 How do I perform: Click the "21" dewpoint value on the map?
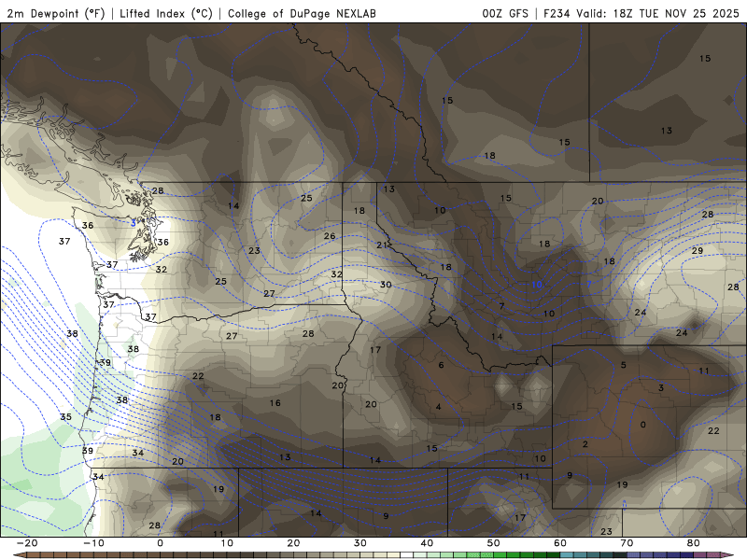tap(382, 245)
